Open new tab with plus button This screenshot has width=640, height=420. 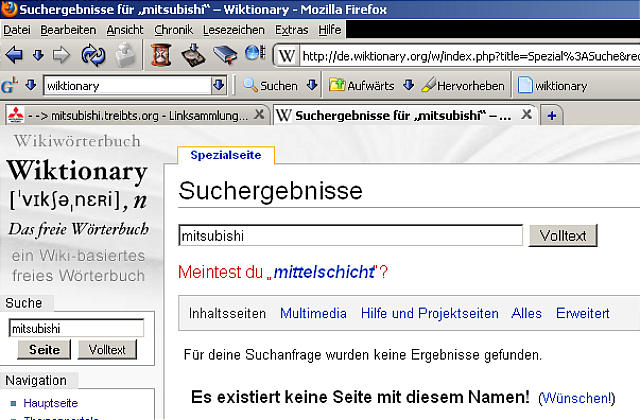click(x=552, y=114)
